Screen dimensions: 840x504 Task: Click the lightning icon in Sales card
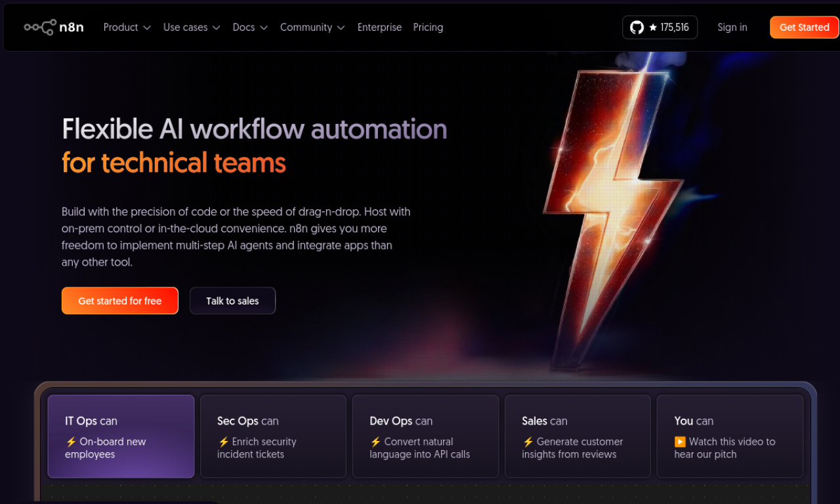point(528,442)
